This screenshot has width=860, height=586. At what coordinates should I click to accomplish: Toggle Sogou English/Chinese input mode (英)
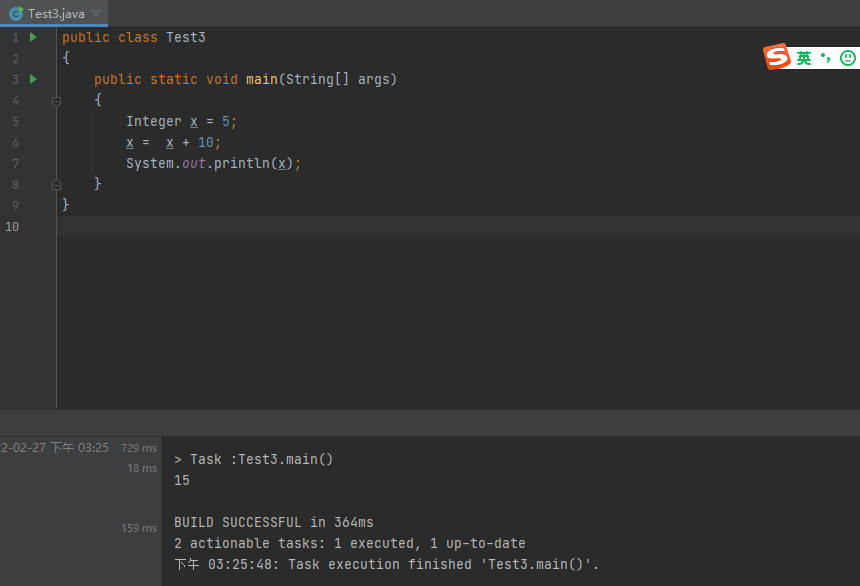click(804, 59)
